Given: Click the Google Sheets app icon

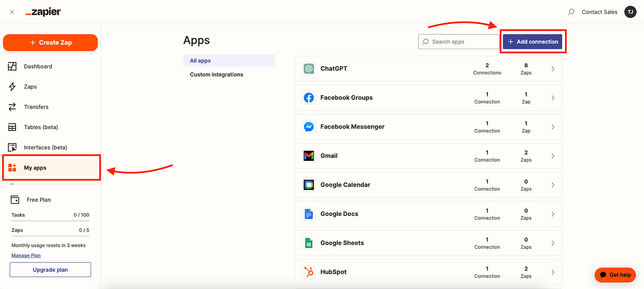Looking at the screenshot, I should [309, 243].
